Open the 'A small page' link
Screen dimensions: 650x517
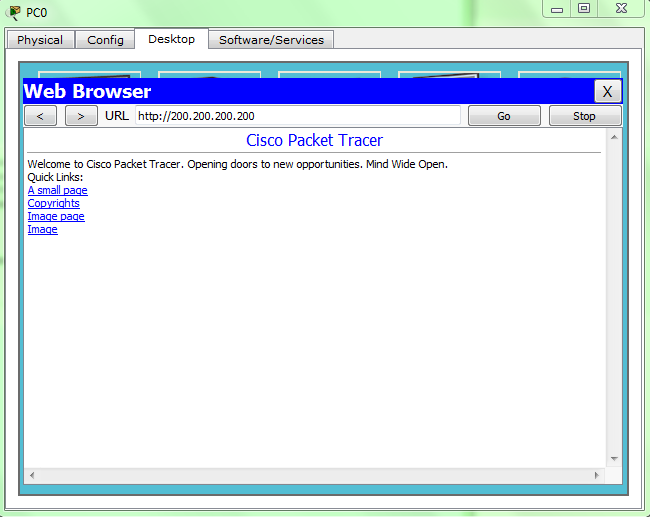coord(58,190)
